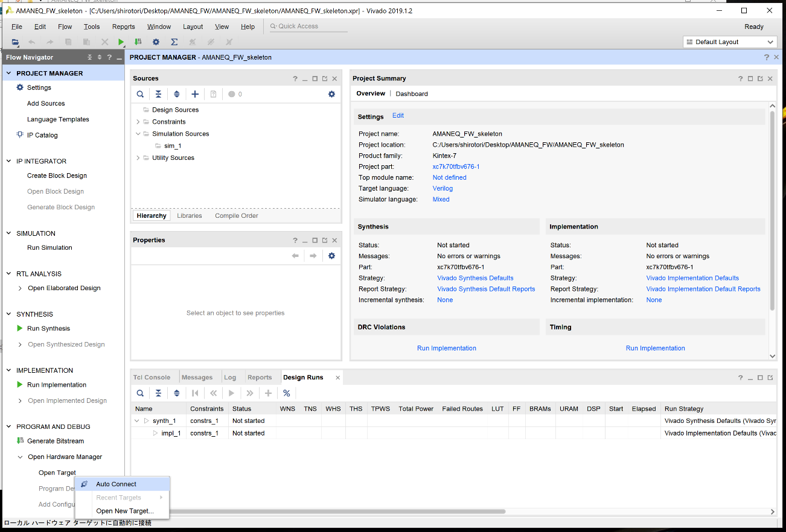Select Auto Connect from context menu
This screenshot has width=786, height=532.
116,484
